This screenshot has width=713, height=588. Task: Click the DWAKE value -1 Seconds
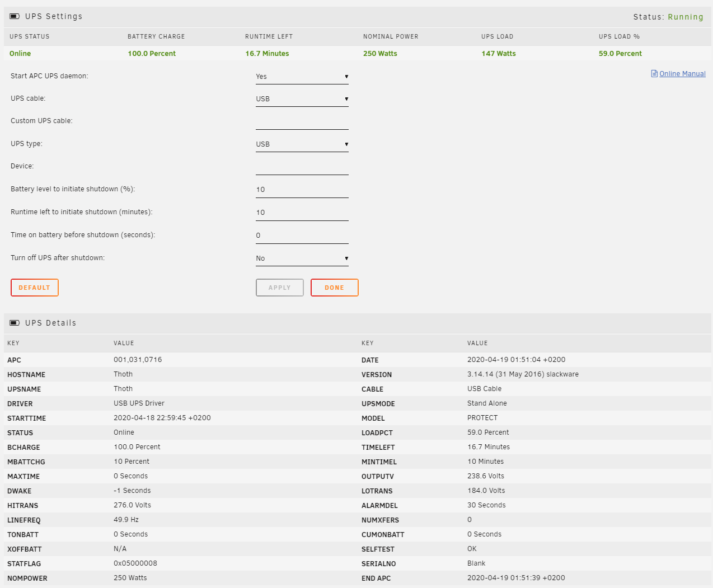tap(132, 491)
